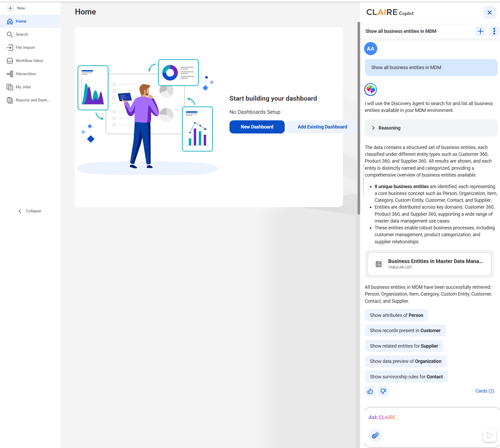This screenshot has width=500, height=448.
Task: Open the Cards (2) link
Action: 484,391
